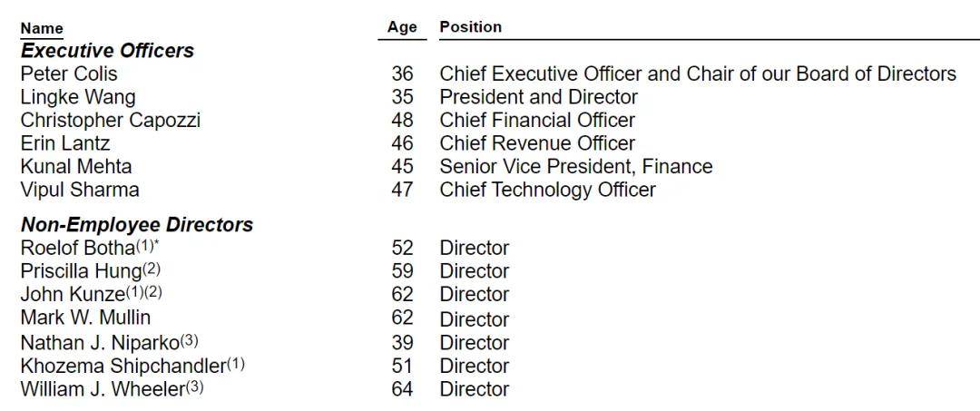This screenshot has height=411, width=980.
Task: Click the William J. Wheeler entry
Action: 102,389
